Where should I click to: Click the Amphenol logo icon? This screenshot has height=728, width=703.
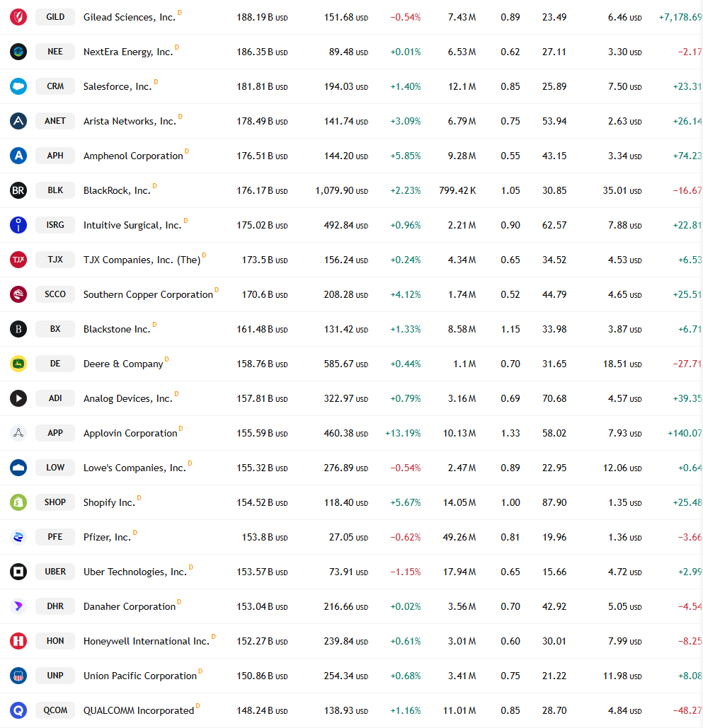(18, 156)
